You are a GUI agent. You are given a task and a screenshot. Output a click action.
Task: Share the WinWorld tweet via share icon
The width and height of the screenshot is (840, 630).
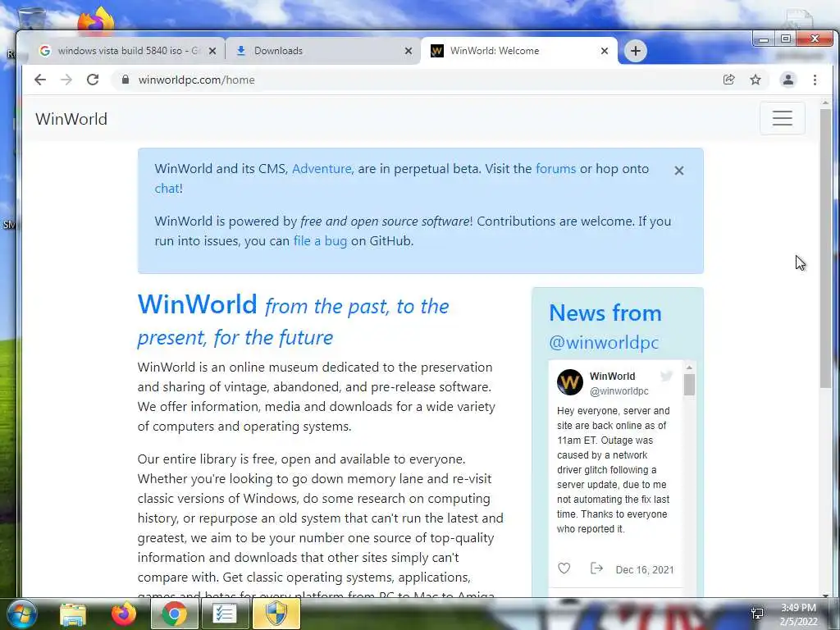click(x=596, y=568)
